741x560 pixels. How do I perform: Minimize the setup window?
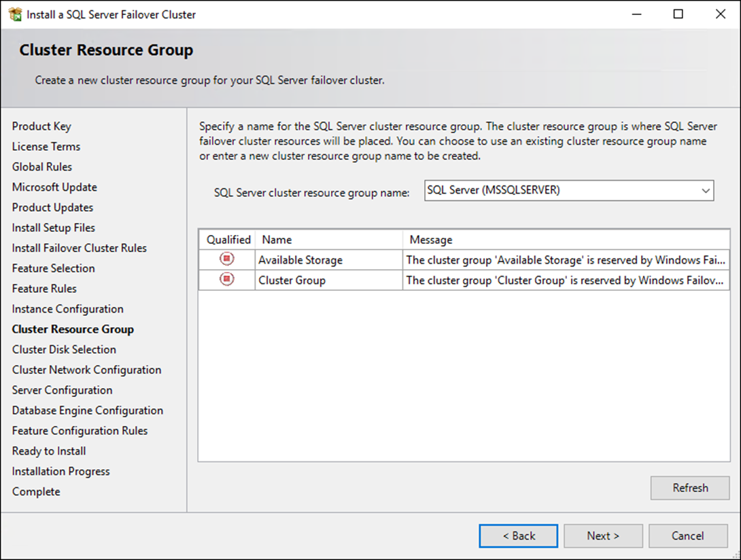[x=636, y=14]
